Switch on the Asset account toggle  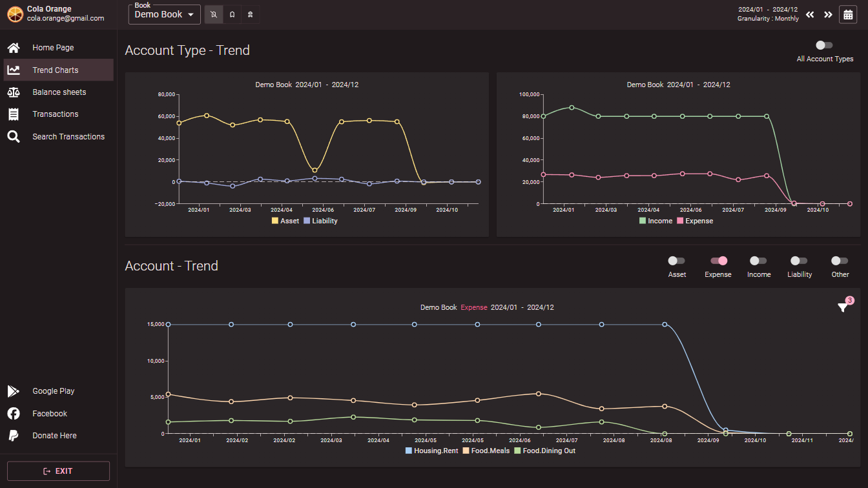tap(677, 261)
